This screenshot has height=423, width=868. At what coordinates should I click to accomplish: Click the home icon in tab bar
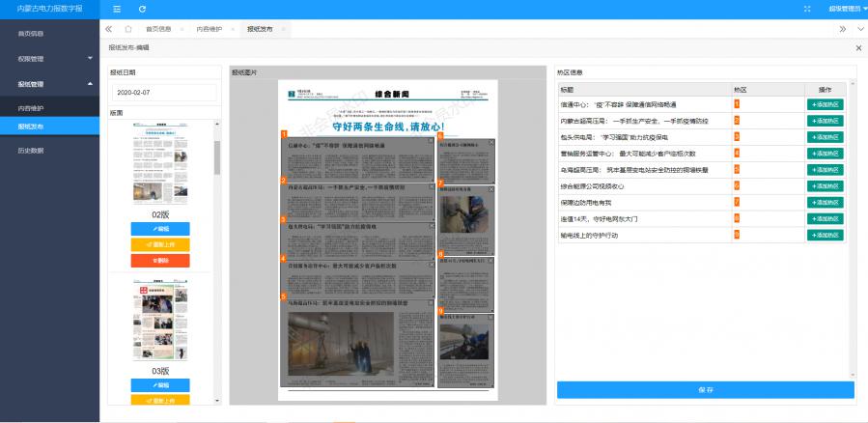(127, 29)
